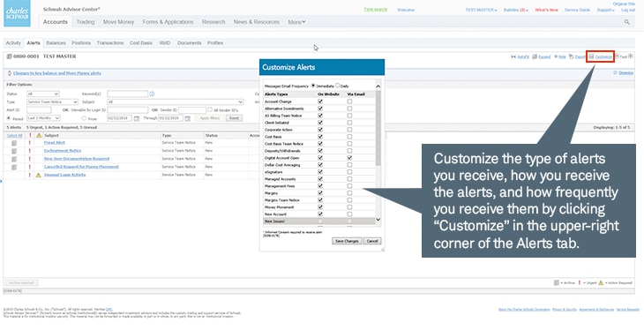The image size is (644, 330).
Task: Toggle Account Change On Website checkbox
Action: click(320, 101)
